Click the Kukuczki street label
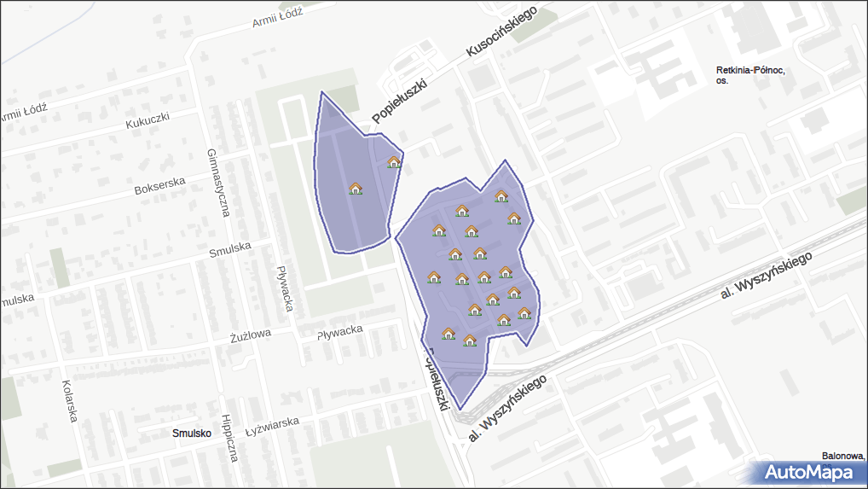 point(148,120)
